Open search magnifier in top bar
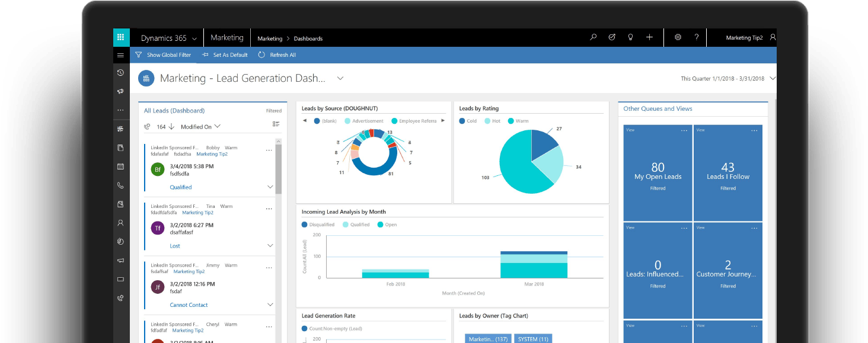Screen dimensions: 868x343 (x=593, y=37)
